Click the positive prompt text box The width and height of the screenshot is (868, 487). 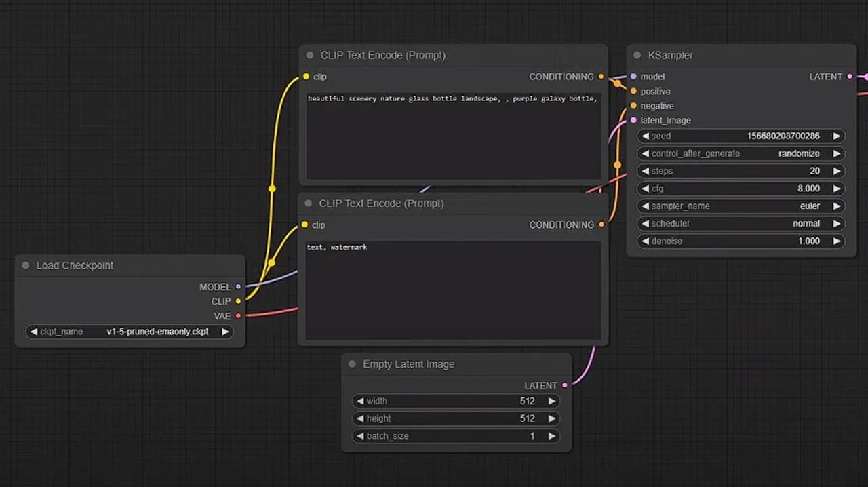pos(454,136)
